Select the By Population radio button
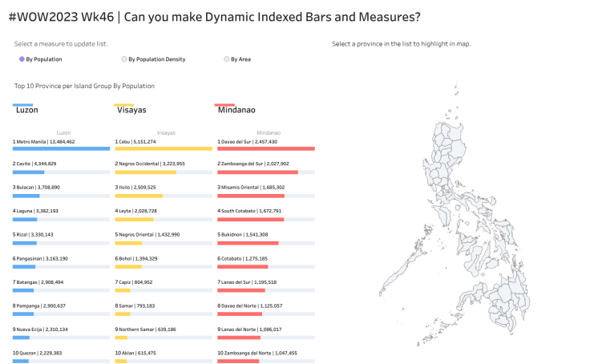The height and width of the screenshot is (364, 590). [x=22, y=59]
